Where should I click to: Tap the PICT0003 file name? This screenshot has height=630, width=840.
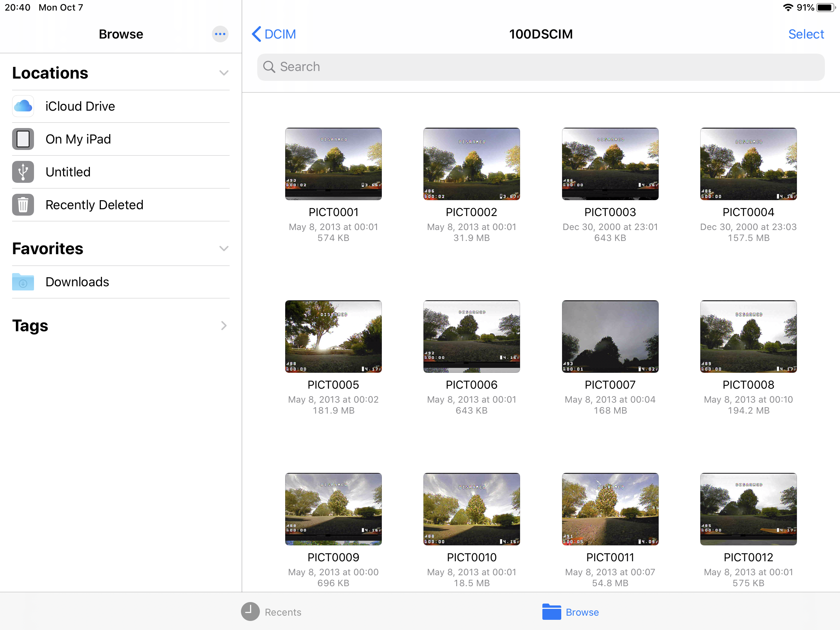[x=610, y=212]
